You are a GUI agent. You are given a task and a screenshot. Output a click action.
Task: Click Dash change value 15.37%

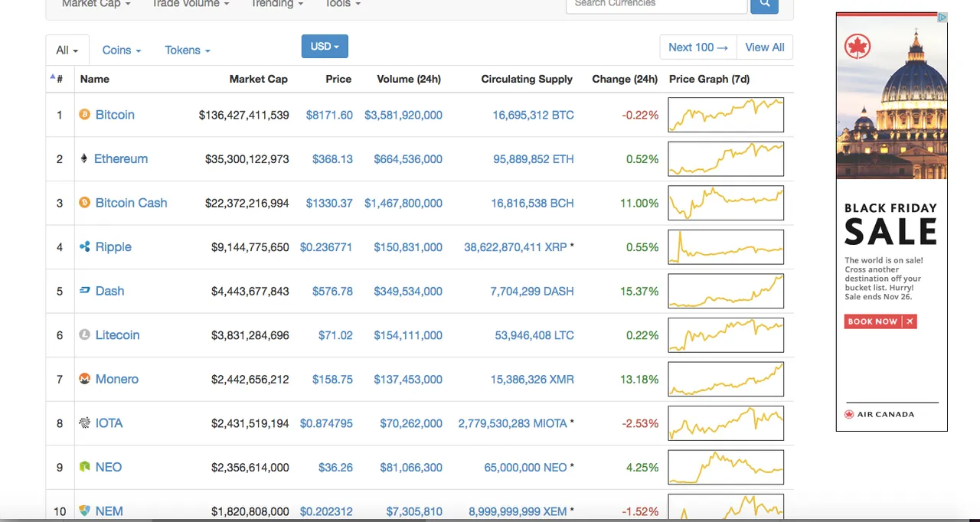coord(639,291)
